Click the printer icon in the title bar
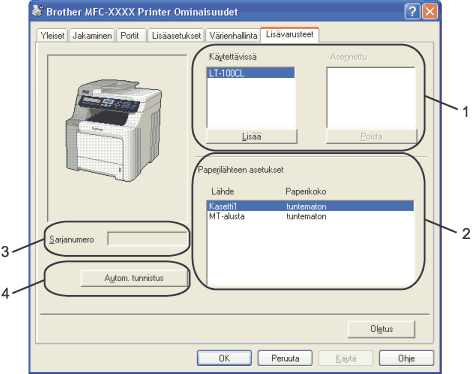This screenshot has height=374, width=472. [38, 11]
